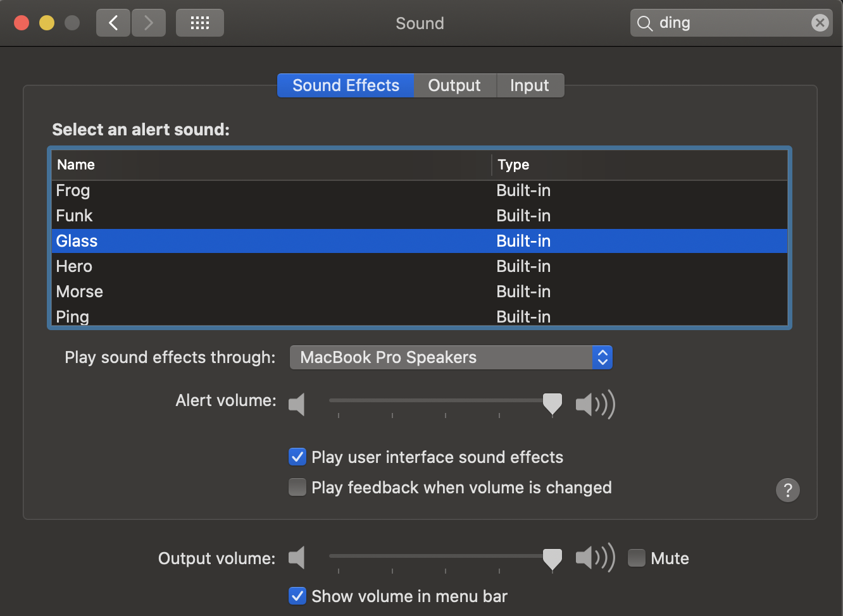Screen dimensions: 843x616
Task: Uncheck Show volume in menu bar
Action: click(x=297, y=596)
